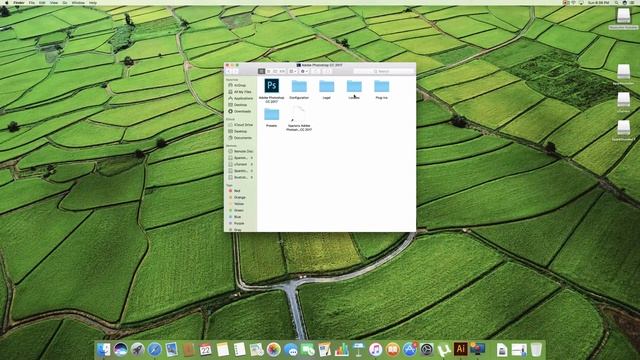Screen dimensions: 640x360
Task: Open the Window menu
Action: pyautogui.click(x=78, y=2)
